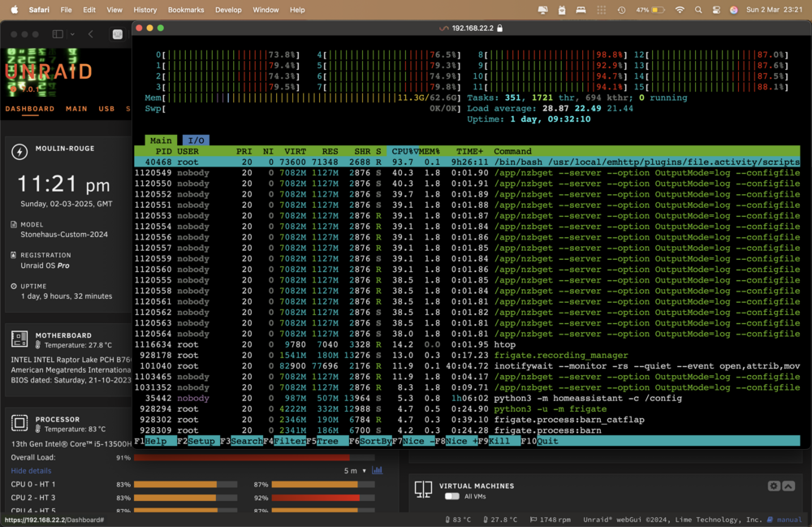Click F9 Kill in htop
The height and width of the screenshot is (527, 812).
[x=499, y=441]
